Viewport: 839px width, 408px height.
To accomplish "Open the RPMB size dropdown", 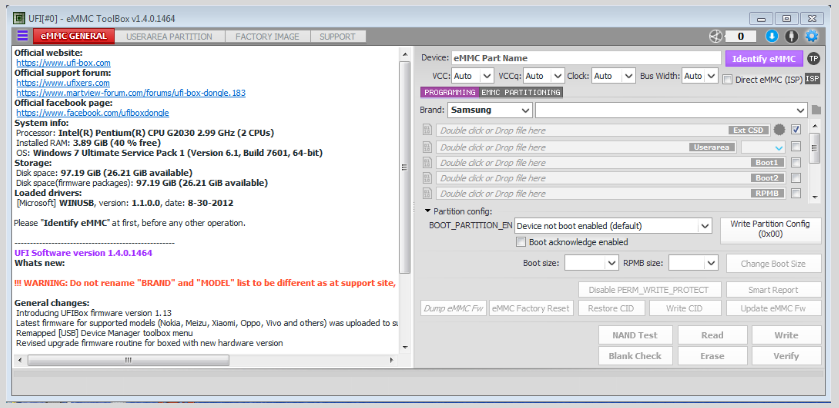I will (x=693, y=263).
